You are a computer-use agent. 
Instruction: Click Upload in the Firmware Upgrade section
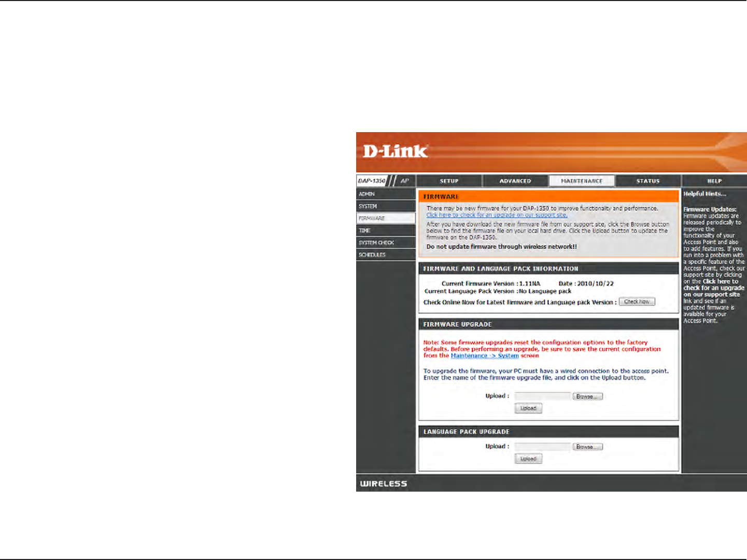tap(528, 408)
